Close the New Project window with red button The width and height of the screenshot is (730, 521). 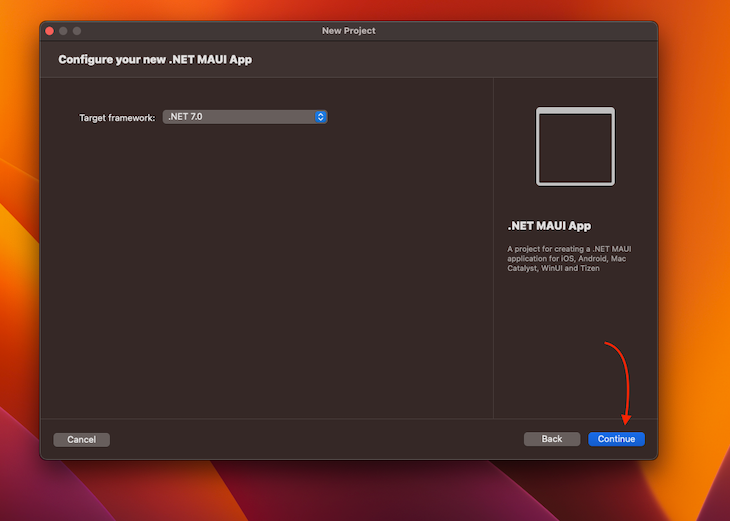(x=50, y=31)
